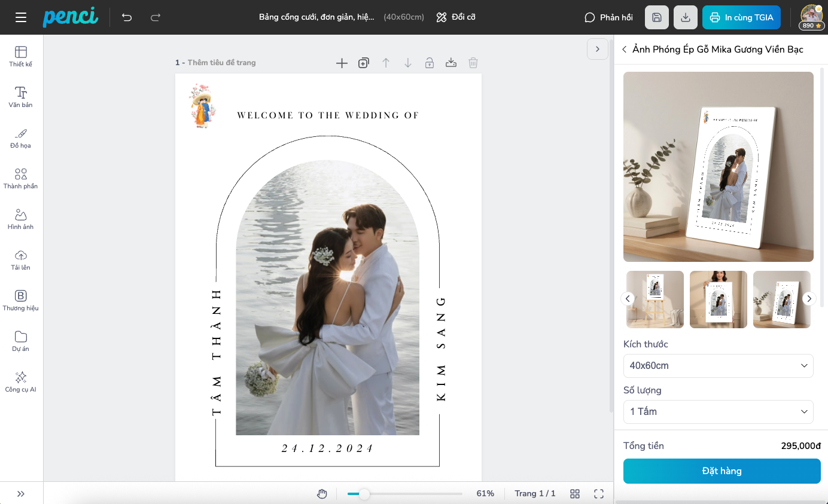Screen dimensions: 828x504
Task: Click the undo arrow icon
Action: (127, 17)
